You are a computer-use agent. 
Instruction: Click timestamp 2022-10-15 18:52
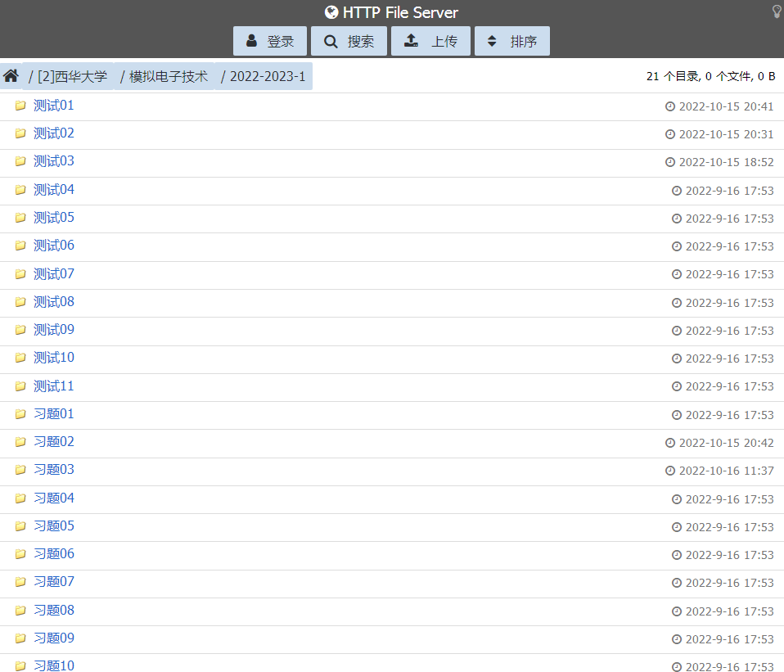(726, 163)
